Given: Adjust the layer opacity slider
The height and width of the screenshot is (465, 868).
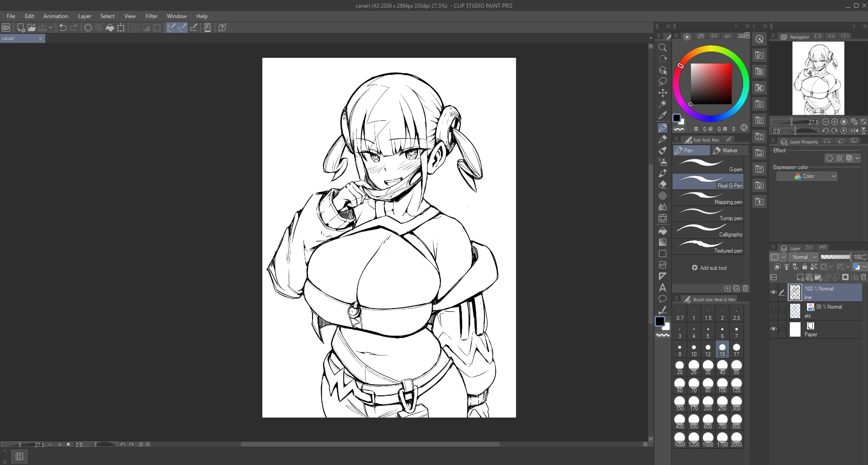Looking at the screenshot, I should point(835,257).
